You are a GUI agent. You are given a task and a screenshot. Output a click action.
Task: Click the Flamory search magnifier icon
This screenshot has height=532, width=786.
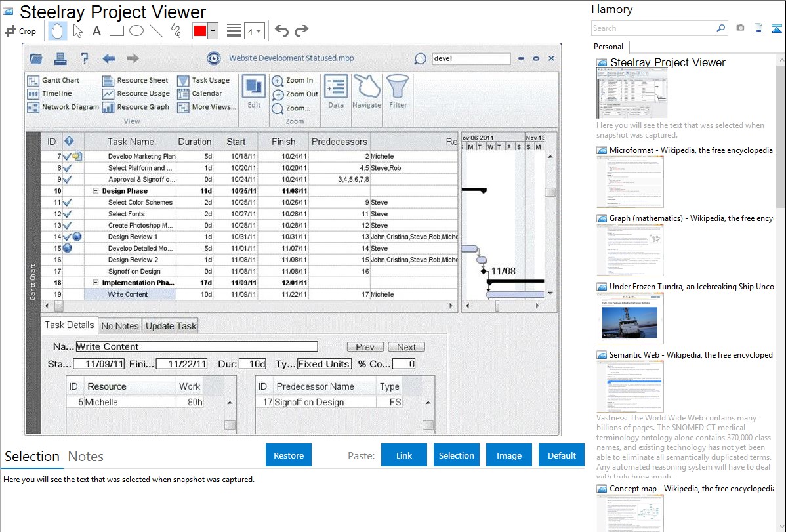pos(721,28)
